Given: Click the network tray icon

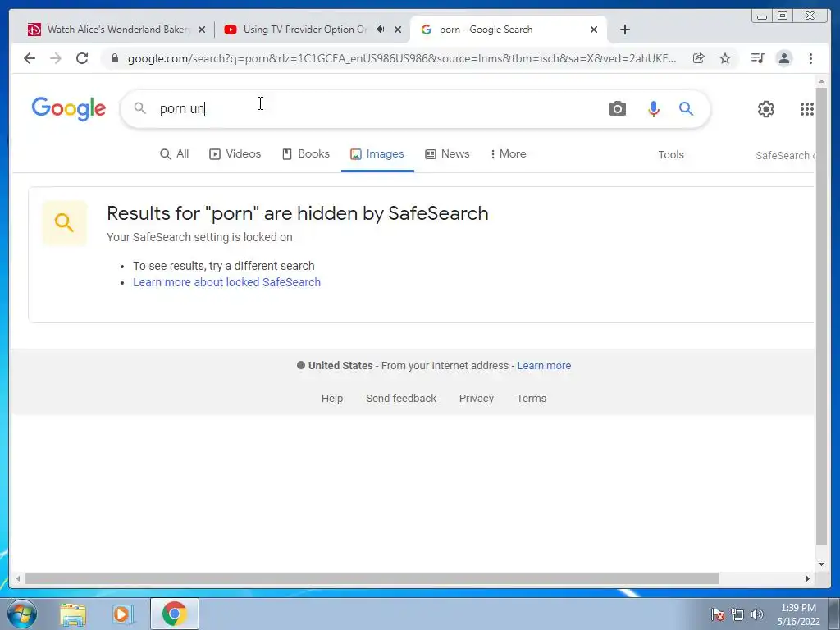Looking at the screenshot, I should 737,614.
